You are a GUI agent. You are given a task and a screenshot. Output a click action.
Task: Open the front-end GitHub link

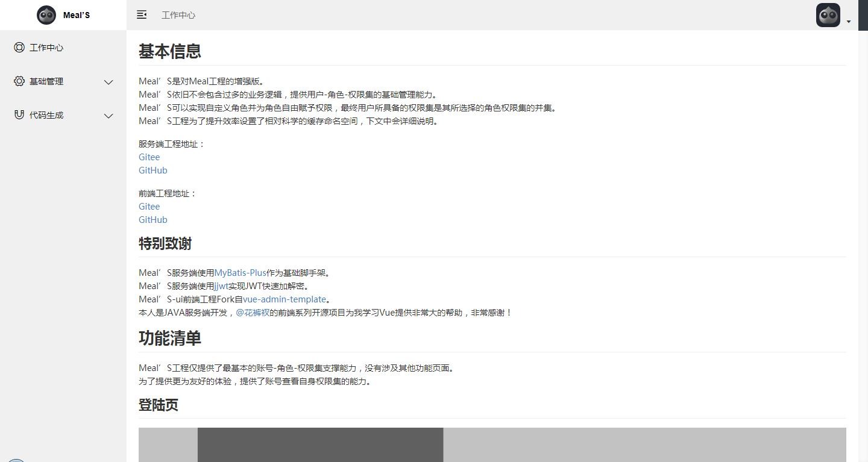[153, 220]
